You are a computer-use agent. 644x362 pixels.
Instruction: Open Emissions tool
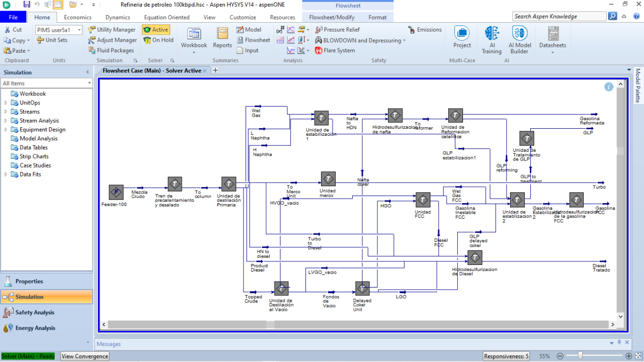(425, 30)
